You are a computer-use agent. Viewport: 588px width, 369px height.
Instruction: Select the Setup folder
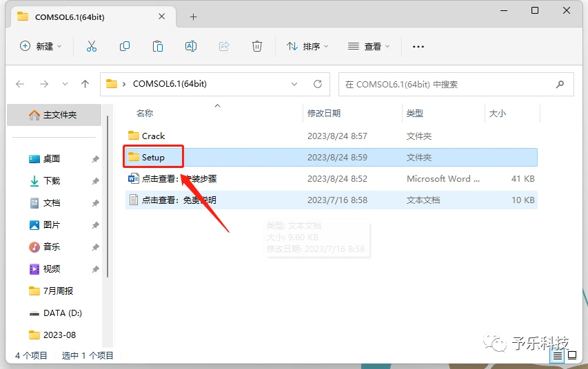(332, 158)
